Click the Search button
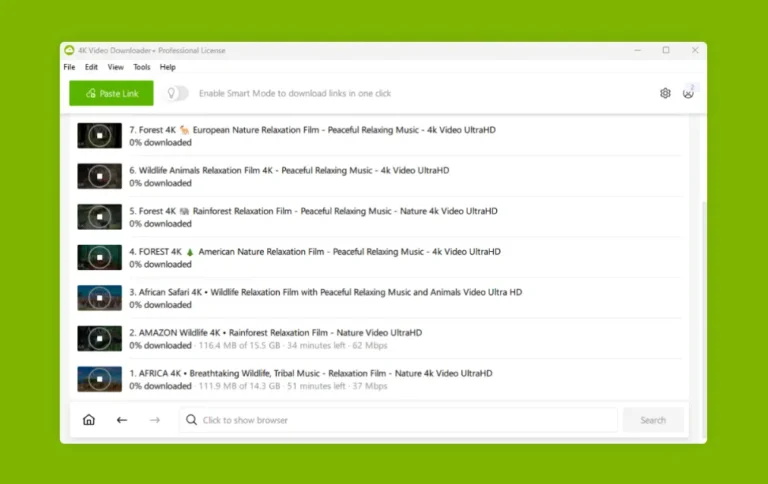Image resolution: width=768 pixels, height=484 pixels. point(653,420)
